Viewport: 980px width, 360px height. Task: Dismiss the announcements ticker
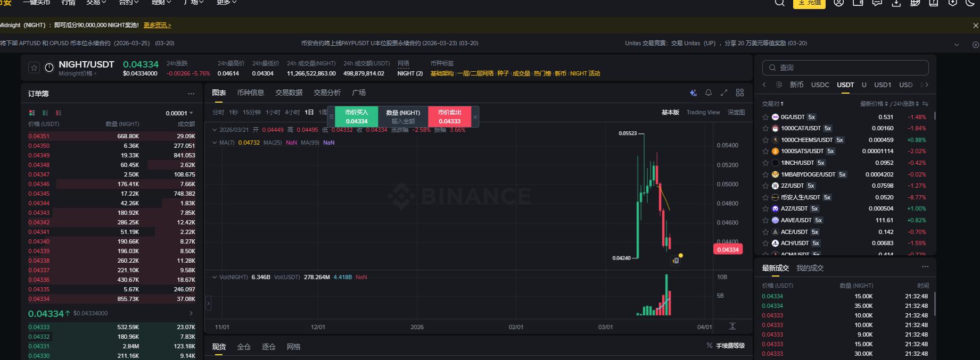976,45
